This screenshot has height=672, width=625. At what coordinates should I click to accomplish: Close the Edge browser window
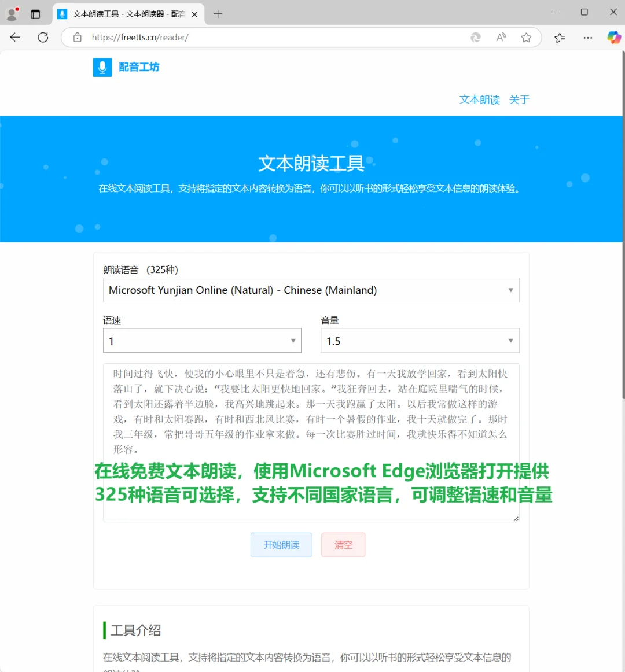point(613,12)
